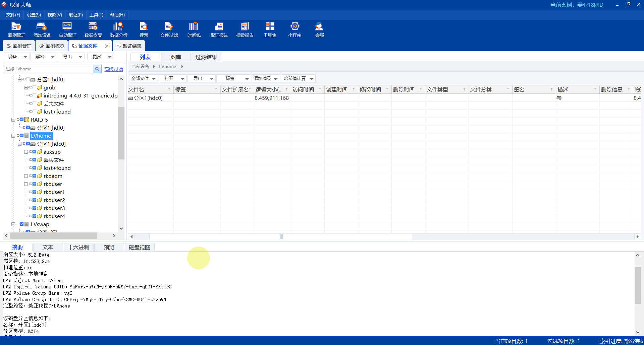Image resolution: width=644 pixels, height=345 pixels.
Task: Click the file table horizontal scrollbar
Action: click(x=281, y=236)
